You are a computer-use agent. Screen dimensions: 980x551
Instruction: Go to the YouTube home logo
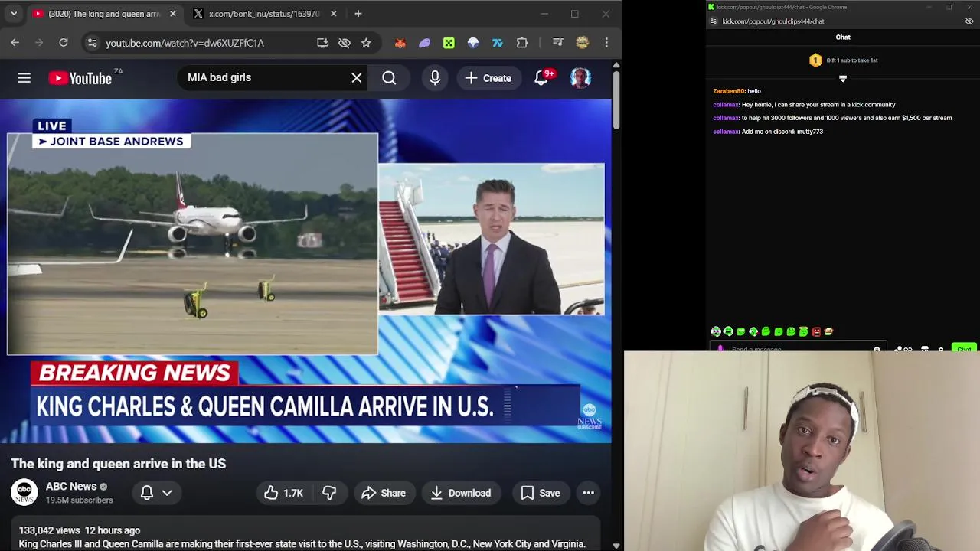(x=80, y=78)
